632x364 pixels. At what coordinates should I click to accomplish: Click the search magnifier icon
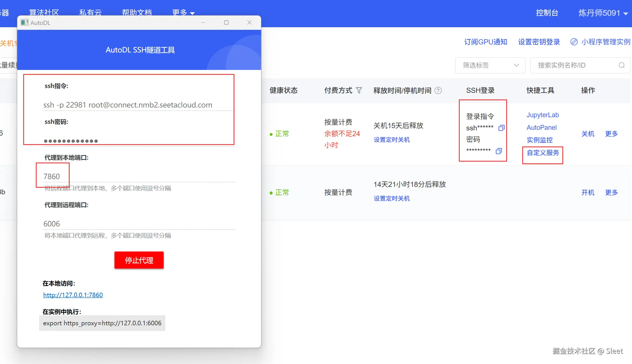coord(621,65)
